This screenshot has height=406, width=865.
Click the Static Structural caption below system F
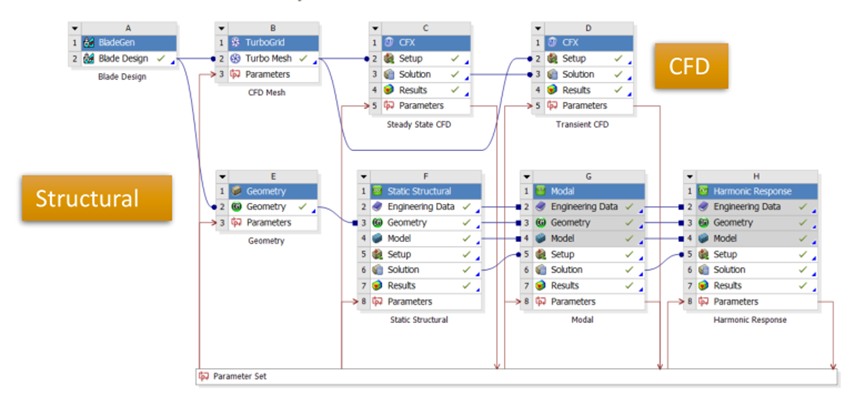[419, 320]
